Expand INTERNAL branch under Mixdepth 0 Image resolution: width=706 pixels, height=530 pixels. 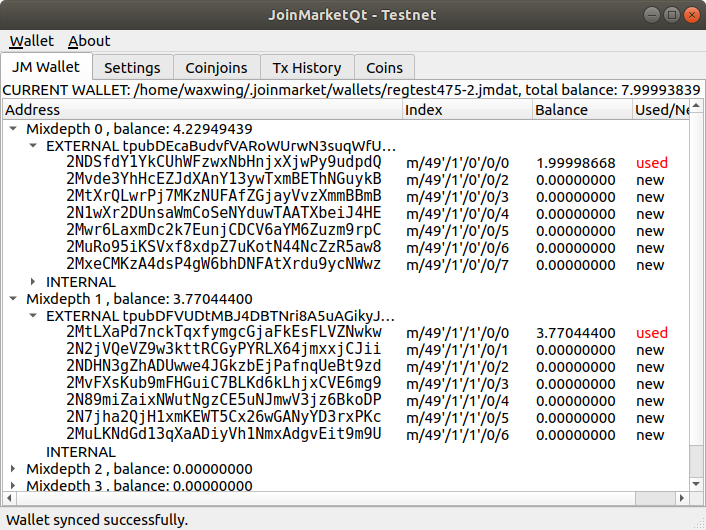(x=33, y=282)
